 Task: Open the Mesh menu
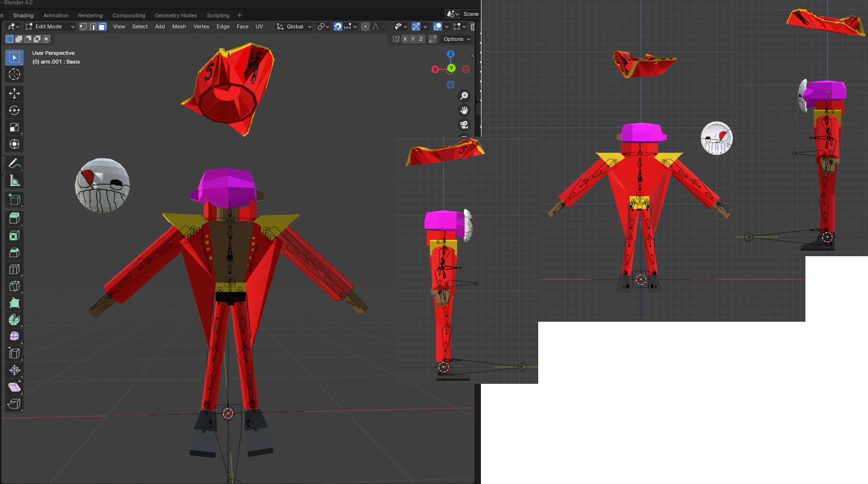(x=179, y=26)
